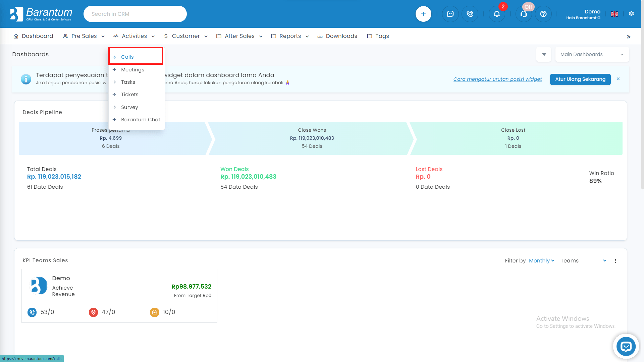The height and width of the screenshot is (362, 644).
Task: Click the Downloads tray icon
Action: tap(320, 36)
